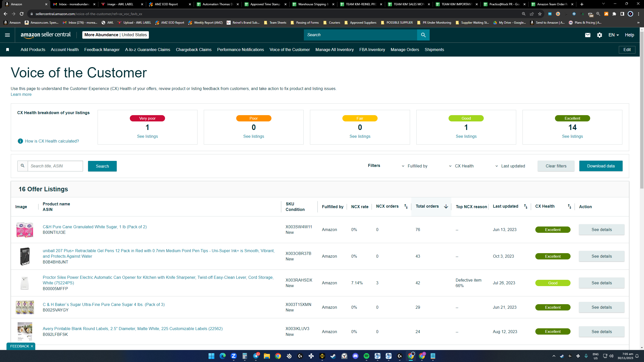Sort the table by CX Health column
This screenshot has width=644, height=362.
pyautogui.click(x=570, y=206)
